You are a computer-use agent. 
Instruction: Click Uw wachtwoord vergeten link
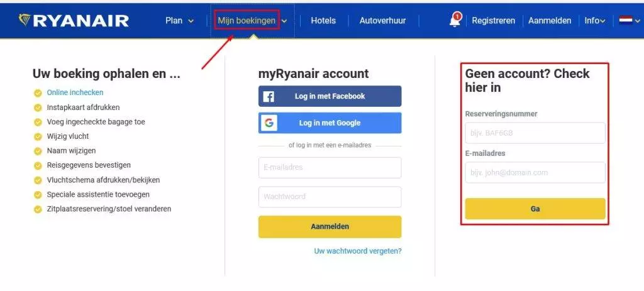click(358, 251)
